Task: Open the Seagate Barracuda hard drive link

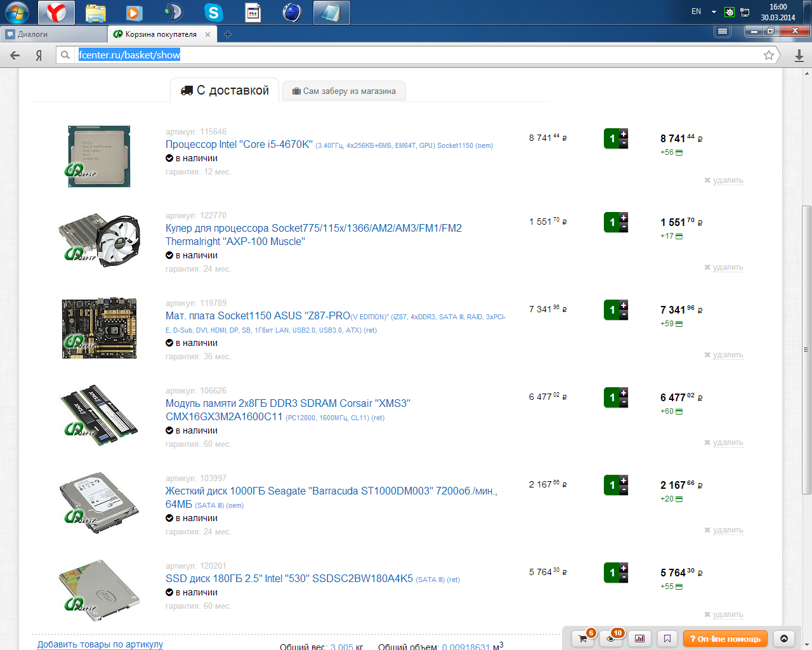Action: click(331, 498)
